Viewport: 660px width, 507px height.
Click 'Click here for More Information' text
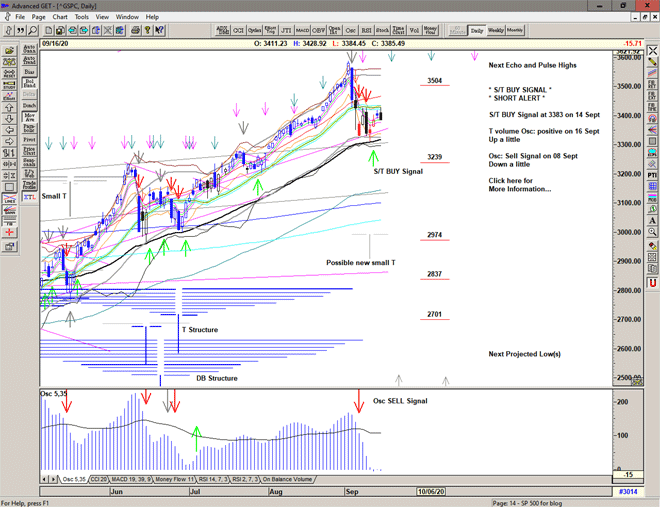pos(519,185)
